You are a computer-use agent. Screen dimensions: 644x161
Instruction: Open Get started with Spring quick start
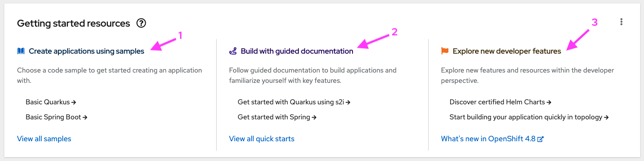[277, 117]
